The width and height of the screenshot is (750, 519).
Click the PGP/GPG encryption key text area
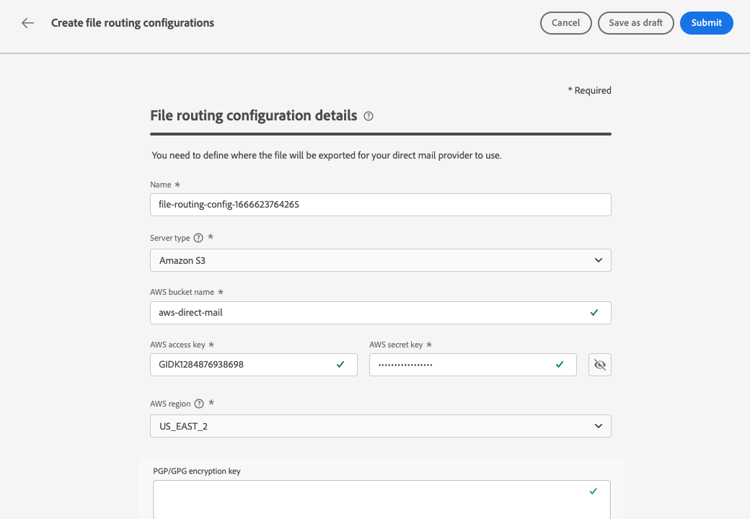[x=370, y=500]
